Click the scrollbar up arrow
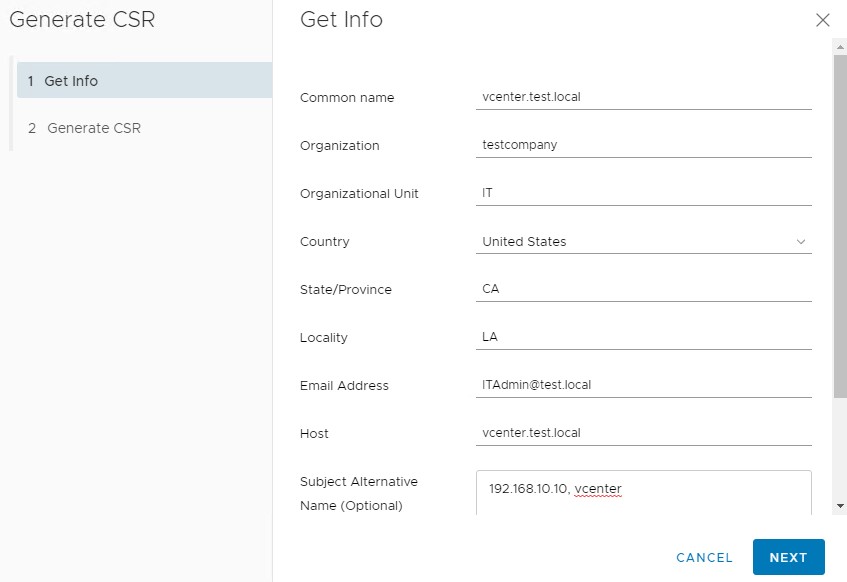 tap(840, 47)
